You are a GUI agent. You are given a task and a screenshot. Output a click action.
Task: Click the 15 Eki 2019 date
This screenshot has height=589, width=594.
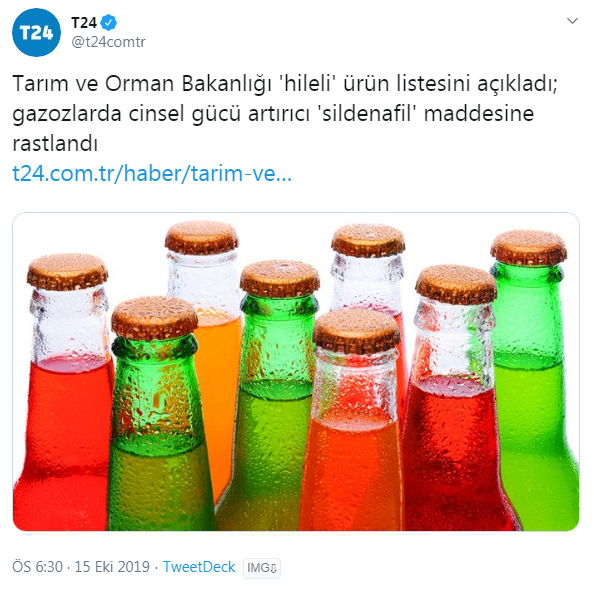112,567
